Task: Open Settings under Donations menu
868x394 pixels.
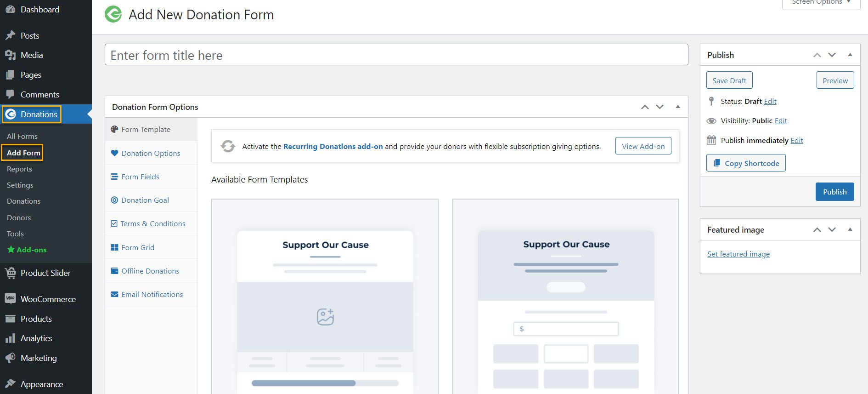Action: pyautogui.click(x=20, y=185)
